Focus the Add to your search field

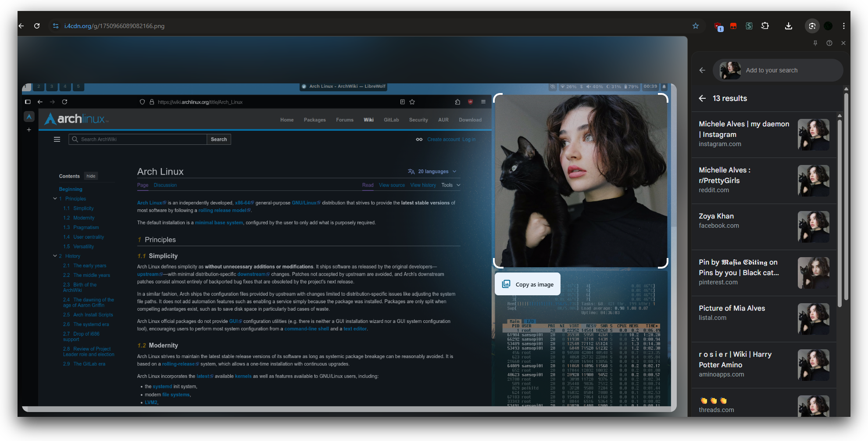click(x=778, y=70)
